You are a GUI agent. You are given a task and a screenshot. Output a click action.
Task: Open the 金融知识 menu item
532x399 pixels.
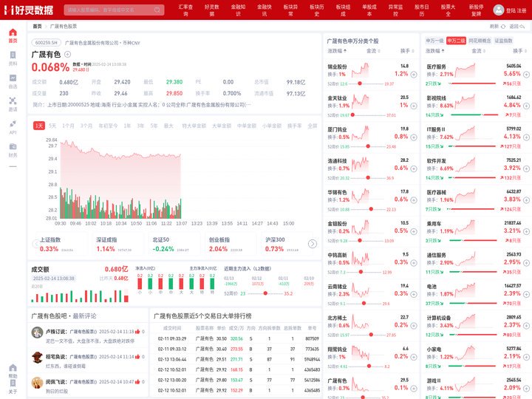point(238,10)
